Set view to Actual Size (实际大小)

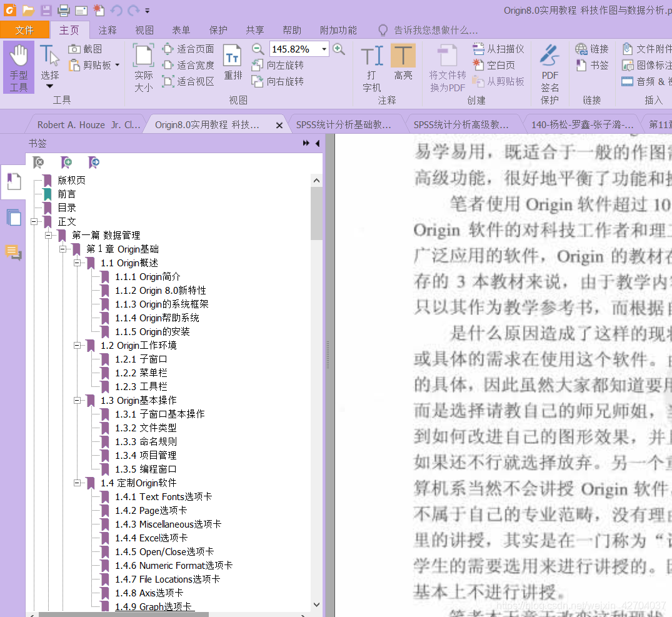[144, 68]
